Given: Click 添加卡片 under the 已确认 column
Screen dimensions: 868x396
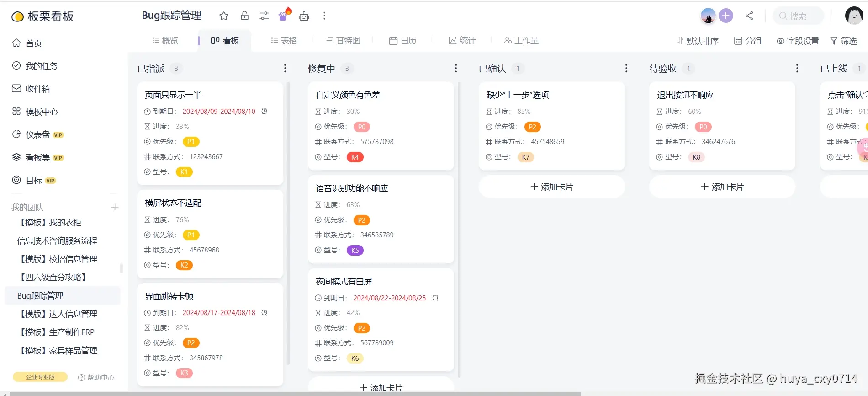Looking at the screenshot, I should [551, 187].
